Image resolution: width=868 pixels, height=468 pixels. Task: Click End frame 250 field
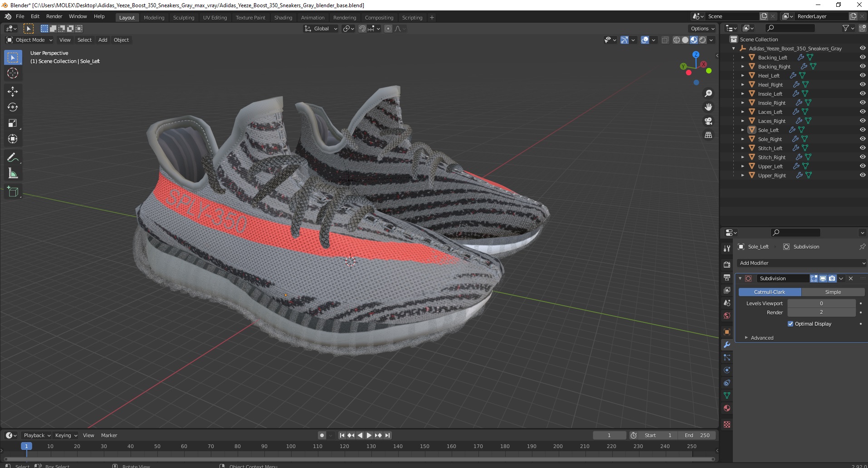click(x=697, y=435)
